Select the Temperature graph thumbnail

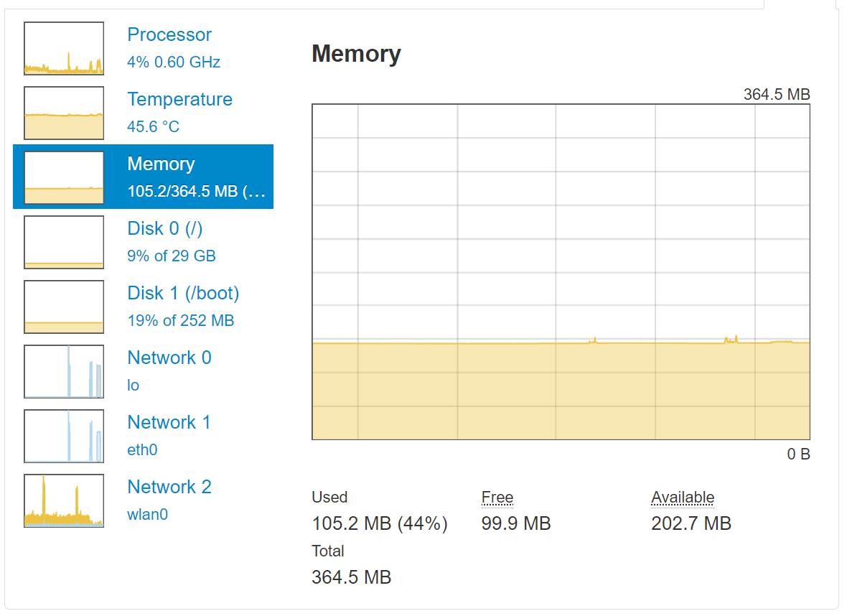click(x=64, y=113)
